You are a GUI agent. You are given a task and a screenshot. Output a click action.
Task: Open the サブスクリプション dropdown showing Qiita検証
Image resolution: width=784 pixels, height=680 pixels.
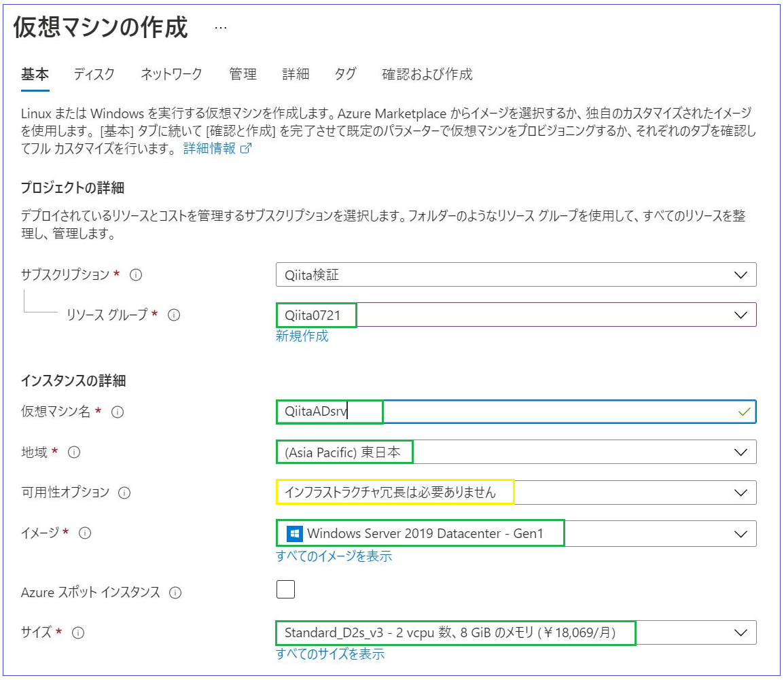(516, 274)
